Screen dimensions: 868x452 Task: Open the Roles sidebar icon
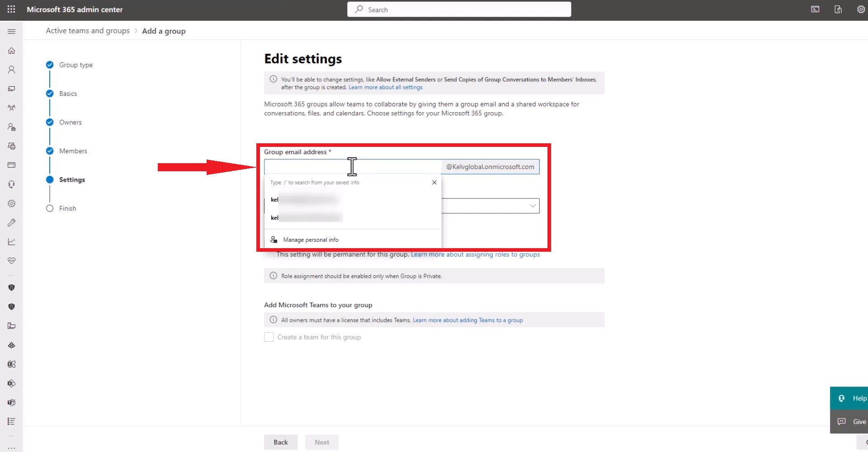12,127
